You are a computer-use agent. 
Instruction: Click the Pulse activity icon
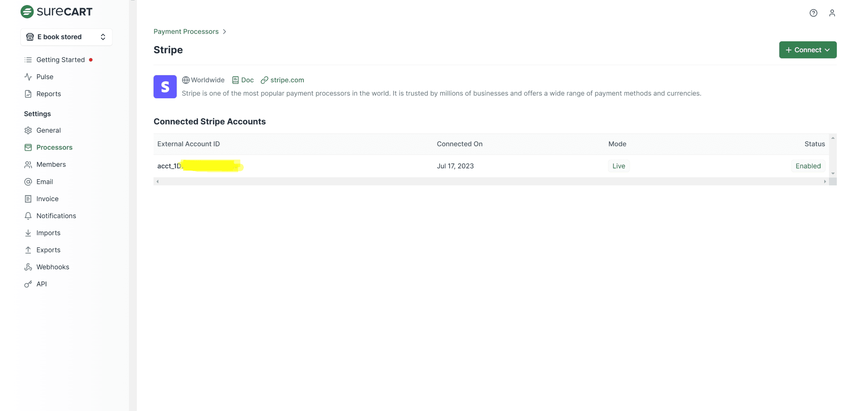[x=28, y=77]
